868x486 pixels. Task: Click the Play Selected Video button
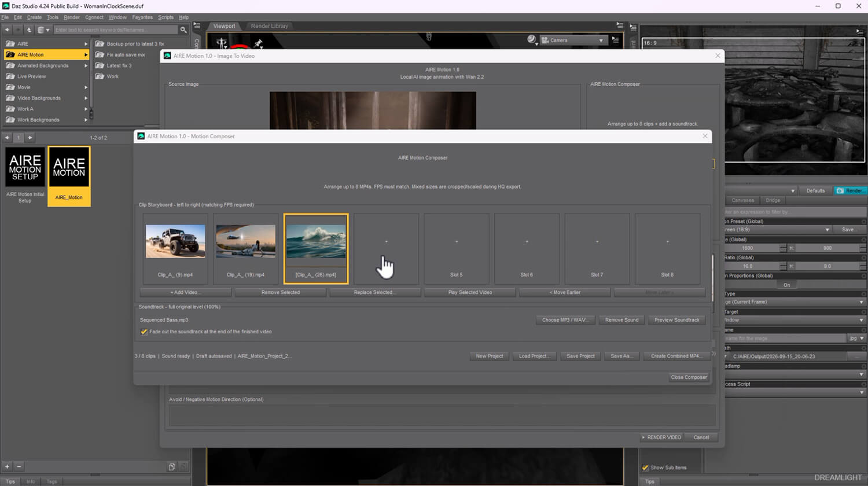pyautogui.click(x=470, y=293)
